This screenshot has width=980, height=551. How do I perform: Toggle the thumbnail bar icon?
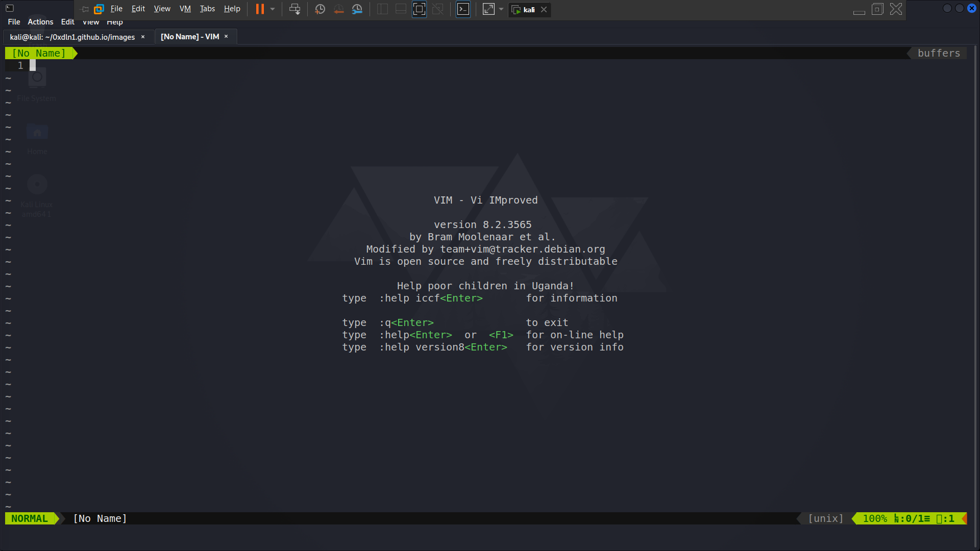point(401,9)
